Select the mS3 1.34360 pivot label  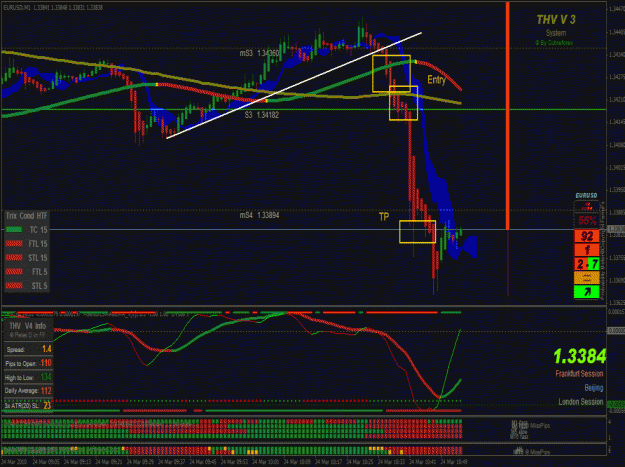pyautogui.click(x=259, y=53)
